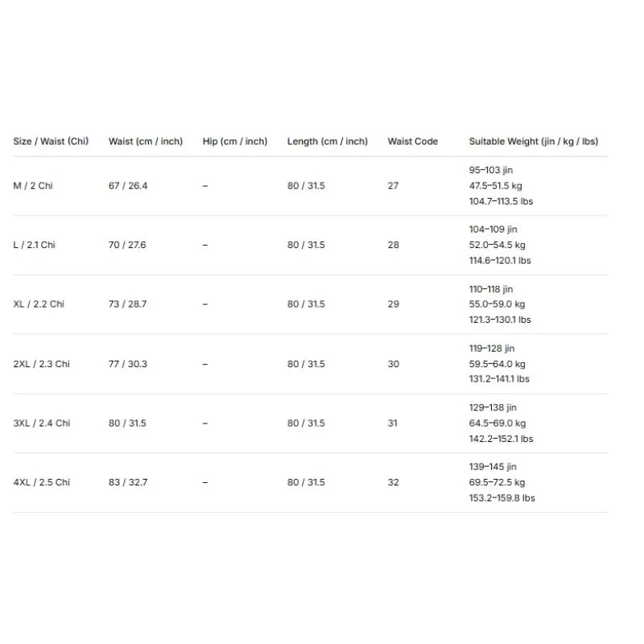Click the XL / 2.2 Chi size cell
The width and height of the screenshot is (644, 644).
click(x=39, y=304)
